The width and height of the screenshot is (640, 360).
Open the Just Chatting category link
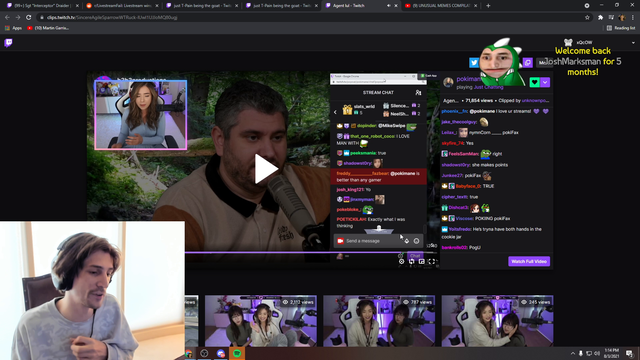pos(489,87)
